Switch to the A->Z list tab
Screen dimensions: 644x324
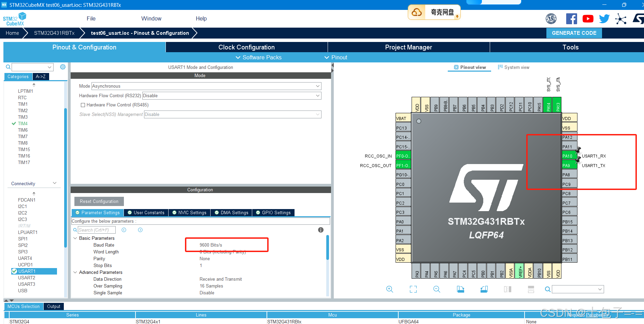(41, 76)
